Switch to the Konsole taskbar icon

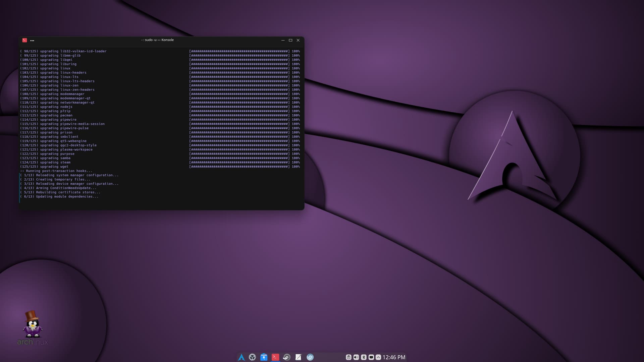275,357
